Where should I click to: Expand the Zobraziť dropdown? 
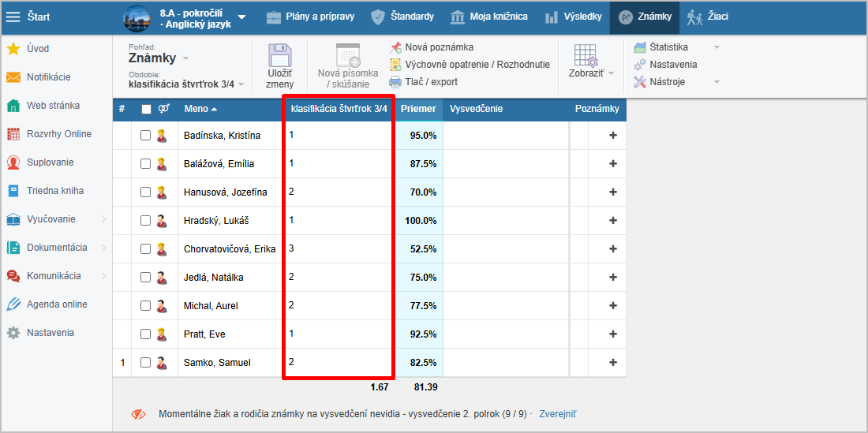coord(591,73)
